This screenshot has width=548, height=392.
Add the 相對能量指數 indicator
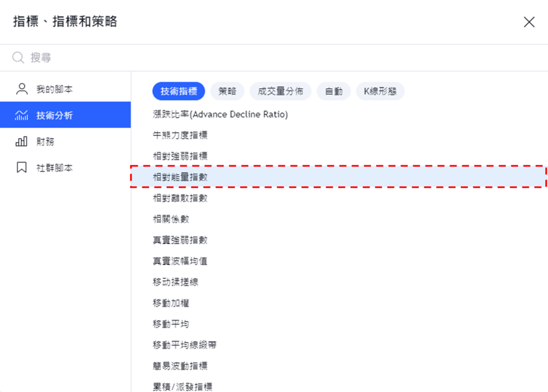pyautogui.click(x=180, y=177)
